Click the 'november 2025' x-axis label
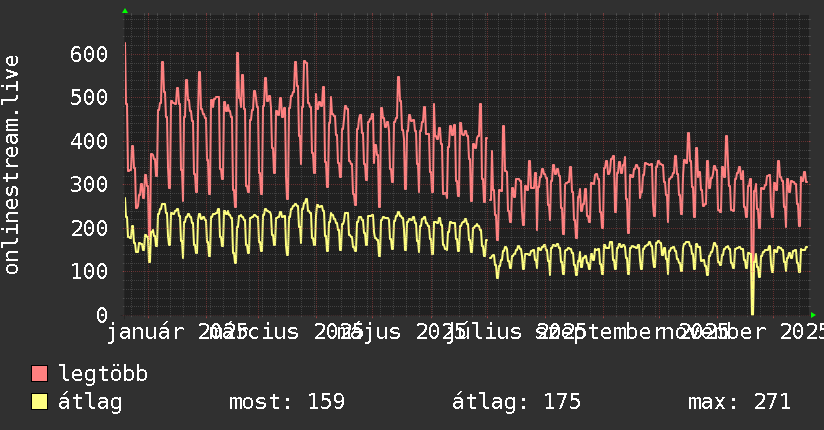Image resolution: width=824 pixels, height=430 pixels. (x=741, y=332)
